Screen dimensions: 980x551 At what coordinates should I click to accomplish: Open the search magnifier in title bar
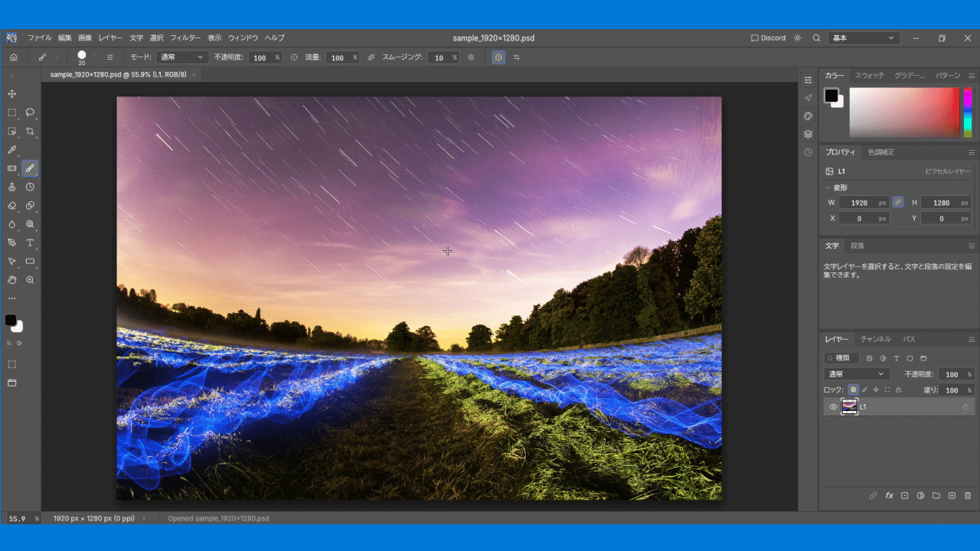tap(816, 37)
